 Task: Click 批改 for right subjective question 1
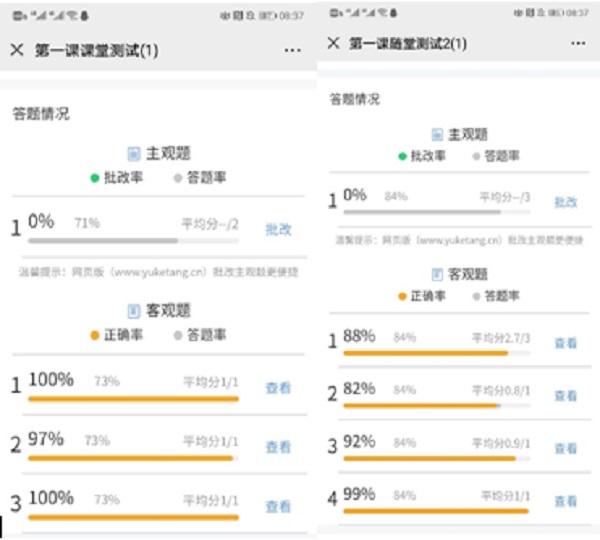tap(566, 202)
